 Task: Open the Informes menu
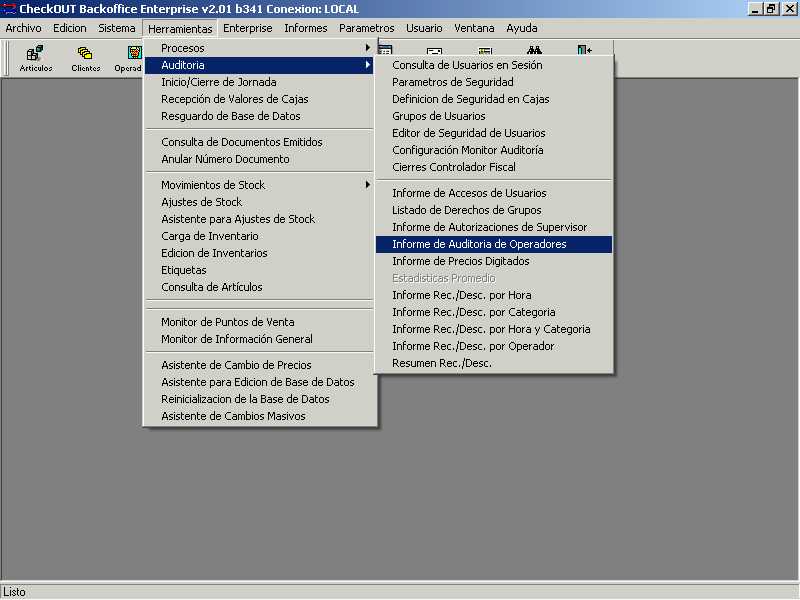pyautogui.click(x=306, y=28)
